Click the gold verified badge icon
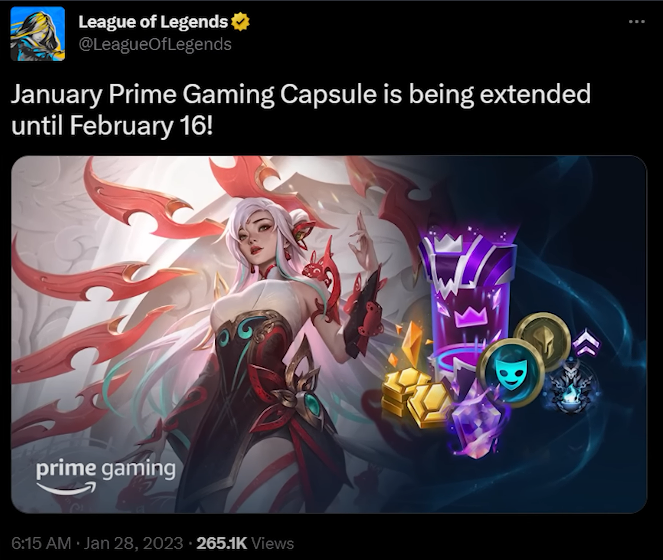This screenshot has height=560, width=663. click(240, 22)
